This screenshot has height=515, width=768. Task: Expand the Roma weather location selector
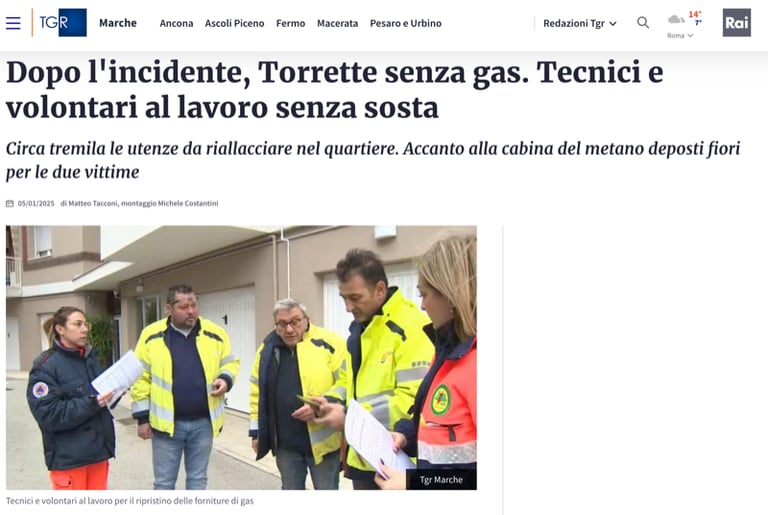tap(680, 35)
